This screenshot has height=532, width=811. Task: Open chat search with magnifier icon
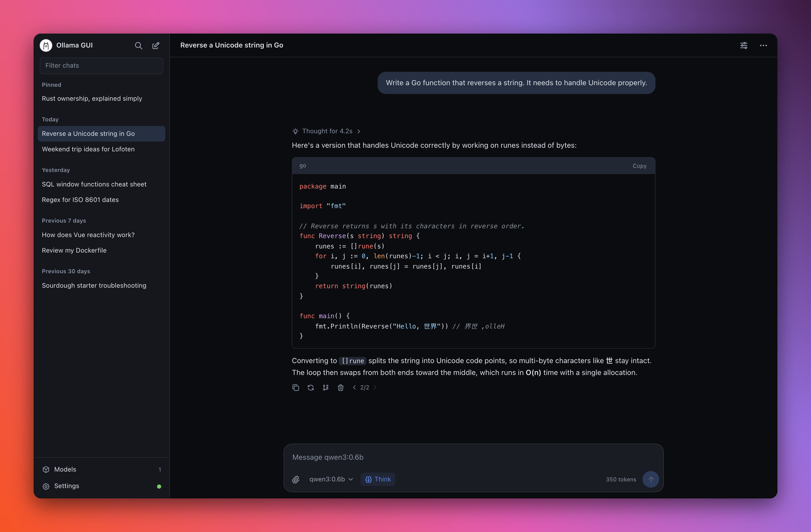139,46
